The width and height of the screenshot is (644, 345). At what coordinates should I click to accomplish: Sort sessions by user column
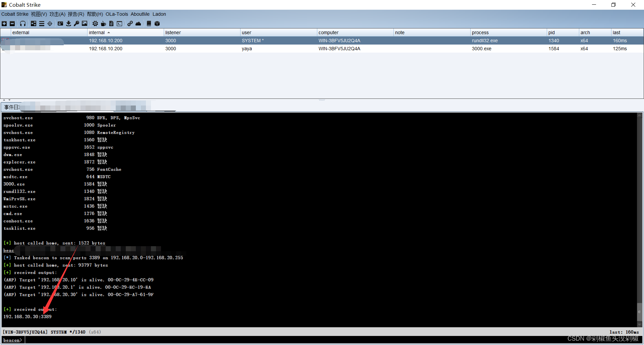point(278,32)
